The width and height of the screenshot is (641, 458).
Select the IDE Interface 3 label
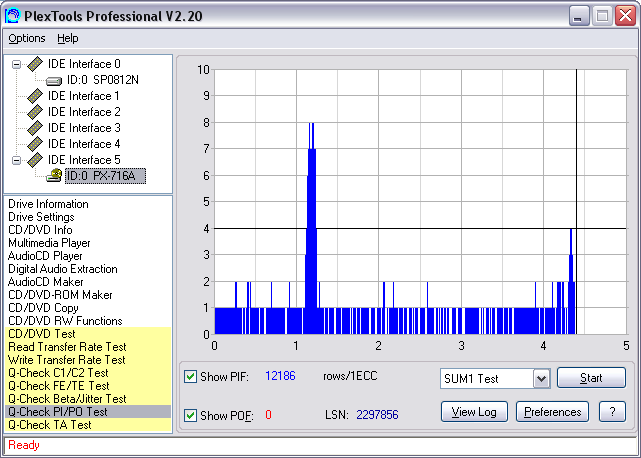point(84,128)
